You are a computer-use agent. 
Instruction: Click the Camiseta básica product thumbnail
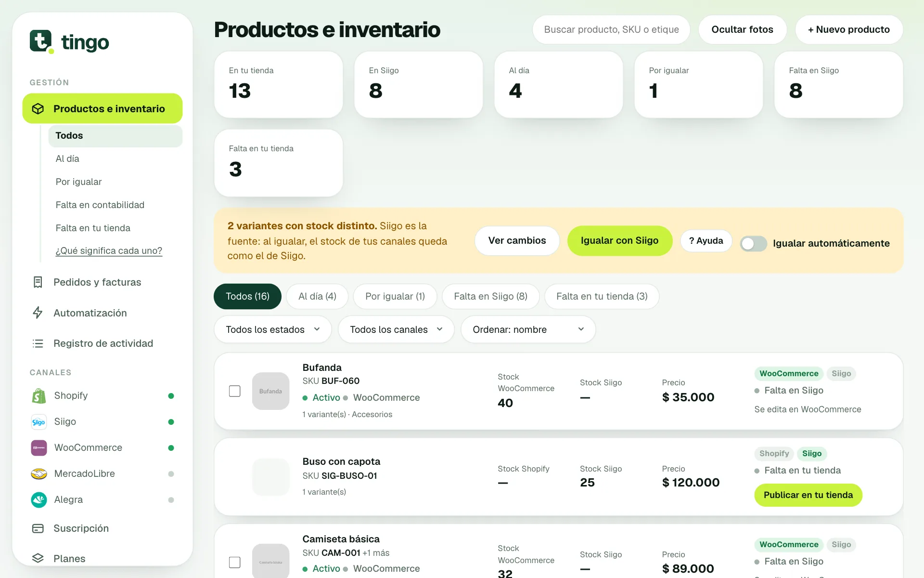click(271, 561)
